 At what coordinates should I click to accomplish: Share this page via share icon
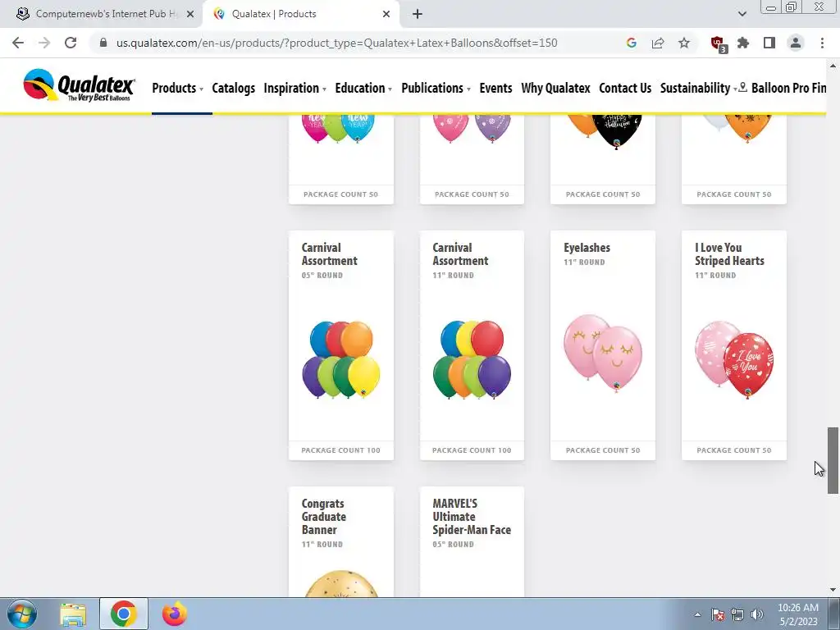[x=658, y=43]
